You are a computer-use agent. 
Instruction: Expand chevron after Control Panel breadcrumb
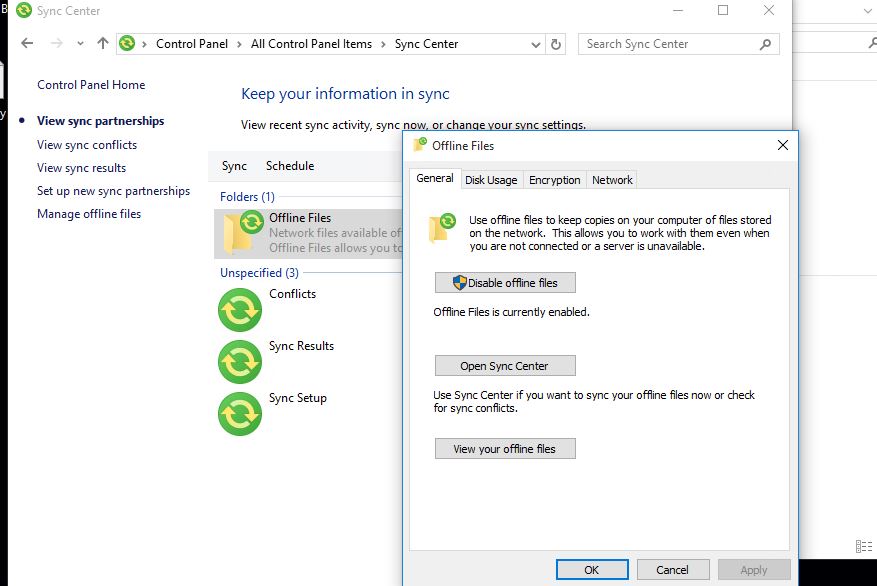pos(239,44)
